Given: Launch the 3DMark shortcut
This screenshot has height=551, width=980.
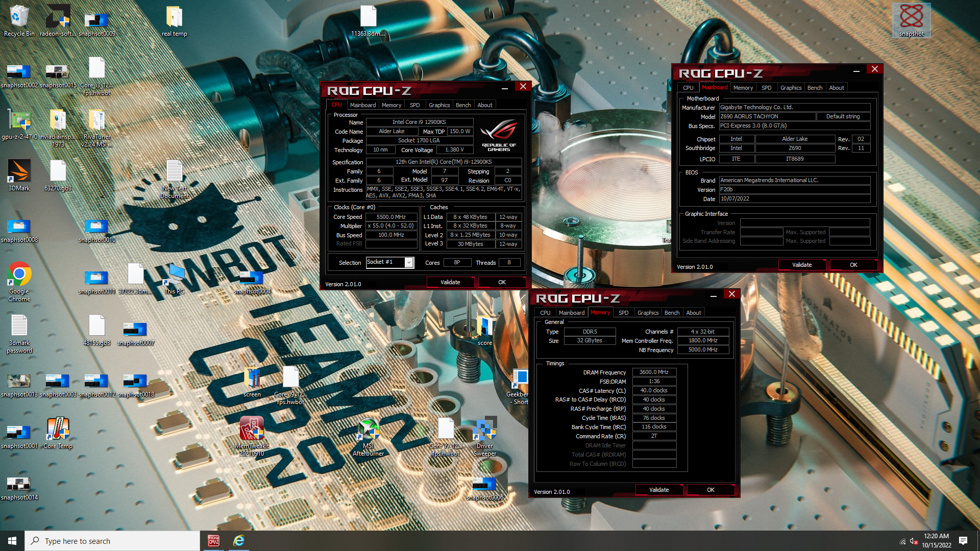Looking at the screenshot, I should point(19,176).
